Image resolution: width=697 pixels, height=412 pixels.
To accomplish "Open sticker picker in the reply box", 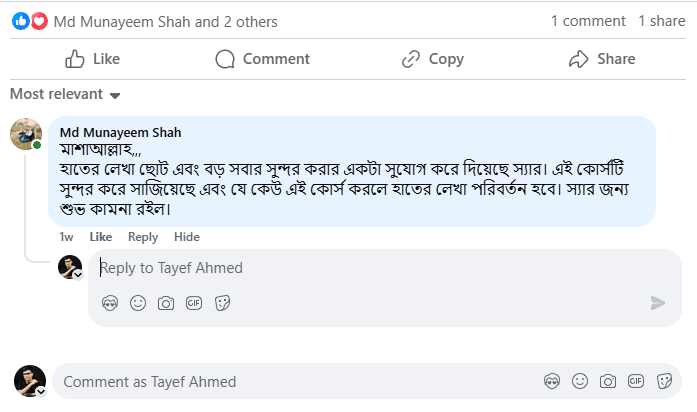I will [x=223, y=302].
